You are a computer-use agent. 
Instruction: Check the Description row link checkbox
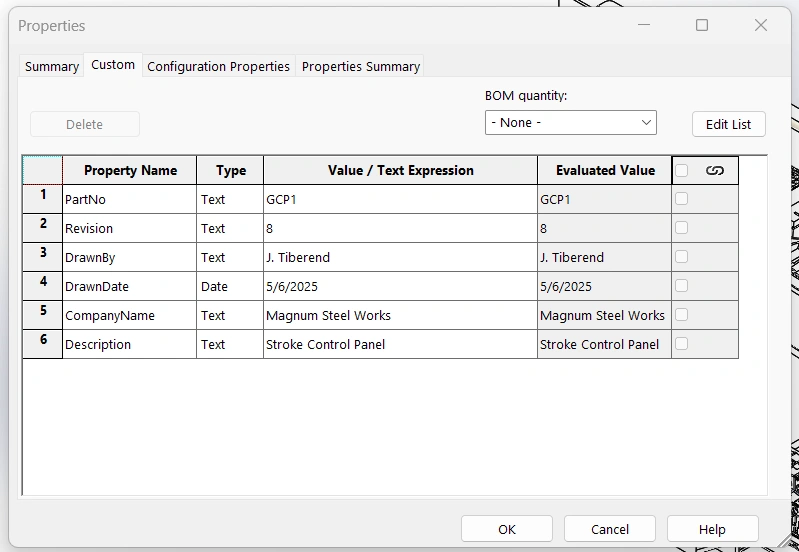coord(682,344)
